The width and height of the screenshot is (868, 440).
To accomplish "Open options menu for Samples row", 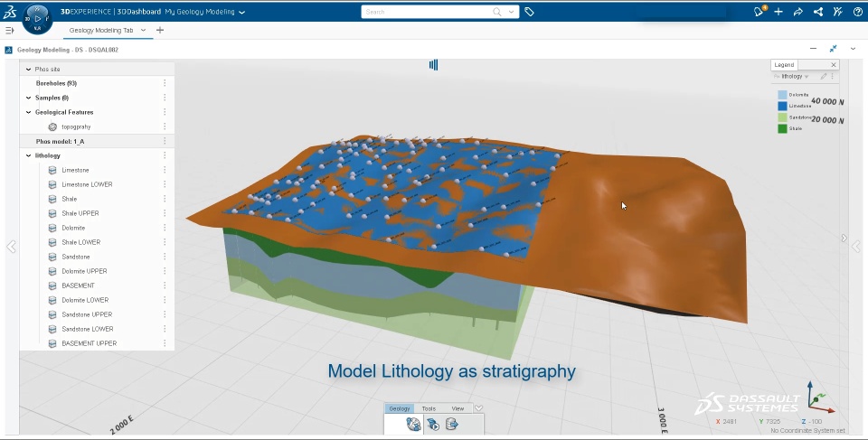I will (x=165, y=98).
